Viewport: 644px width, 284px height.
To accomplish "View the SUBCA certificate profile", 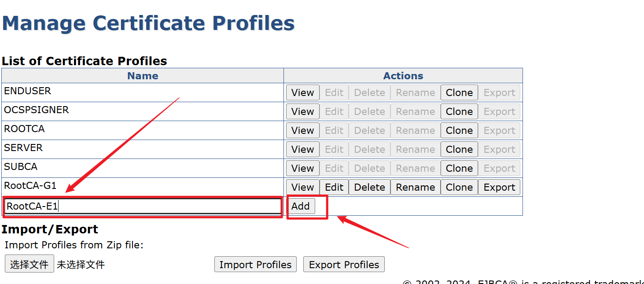I will [x=302, y=168].
